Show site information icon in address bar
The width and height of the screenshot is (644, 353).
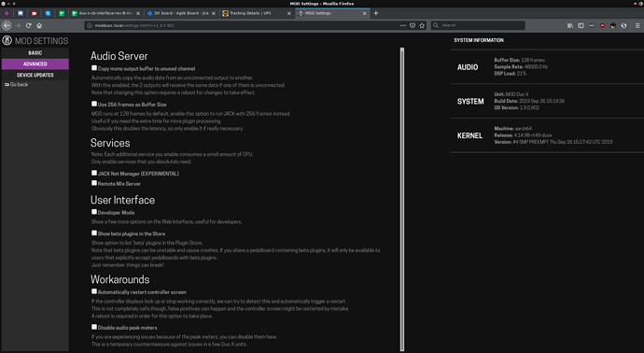point(90,25)
